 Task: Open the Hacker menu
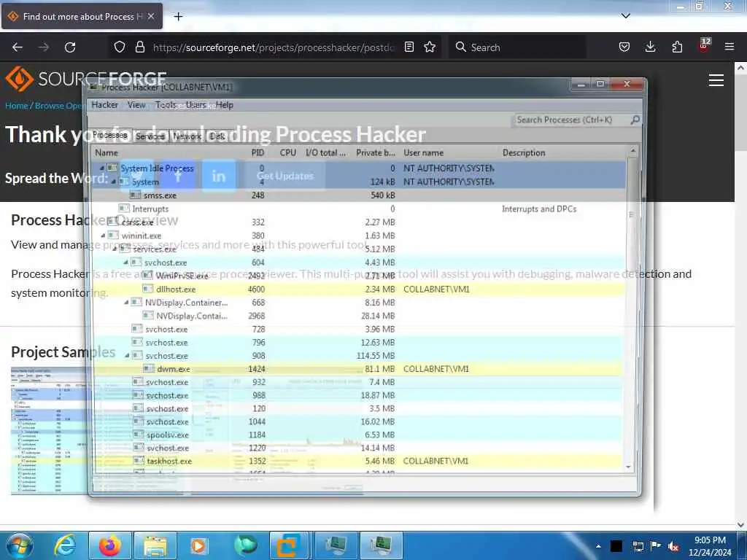point(104,105)
